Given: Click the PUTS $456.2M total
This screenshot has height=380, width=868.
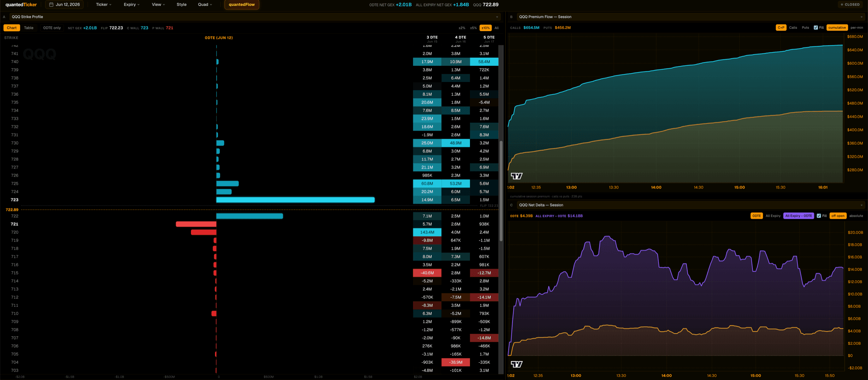Looking at the screenshot, I should point(563,28).
